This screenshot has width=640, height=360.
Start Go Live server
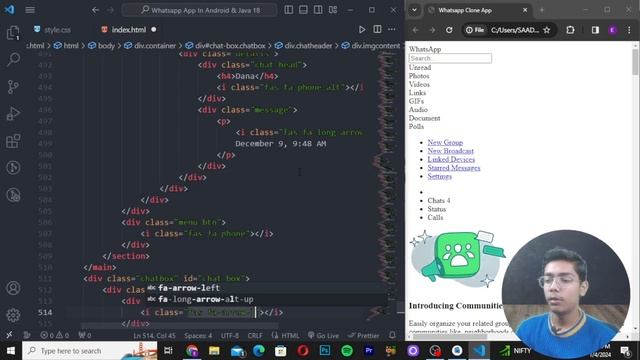coord(323,336)
